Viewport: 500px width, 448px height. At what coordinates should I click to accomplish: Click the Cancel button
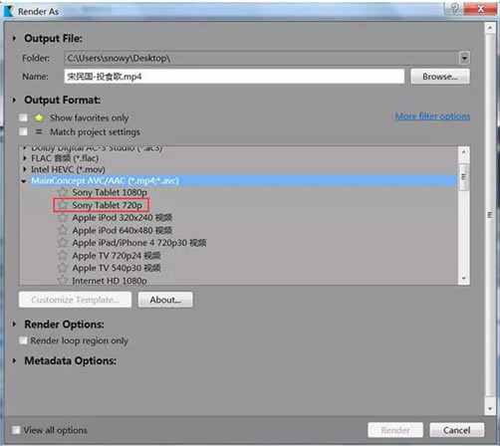click(x=457, y=430)
